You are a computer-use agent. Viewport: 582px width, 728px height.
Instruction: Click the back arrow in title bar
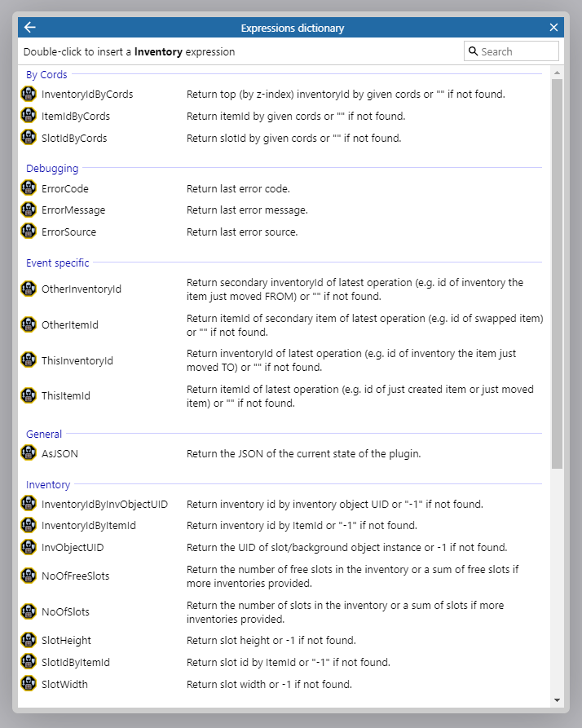[30, 28]
